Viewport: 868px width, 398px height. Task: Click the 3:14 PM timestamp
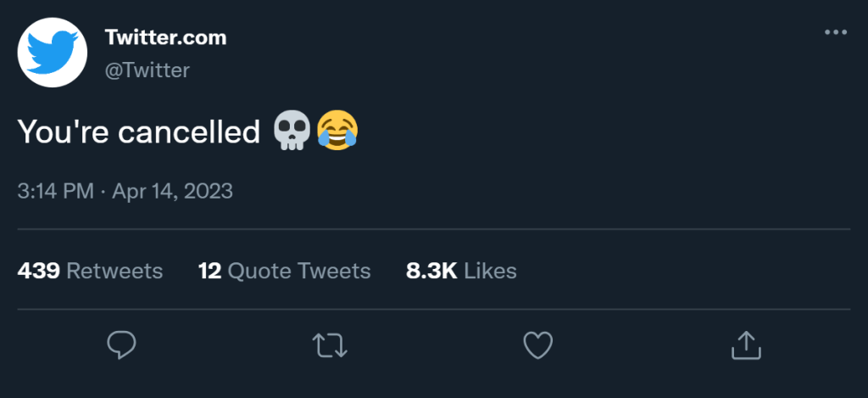[55, 191]
